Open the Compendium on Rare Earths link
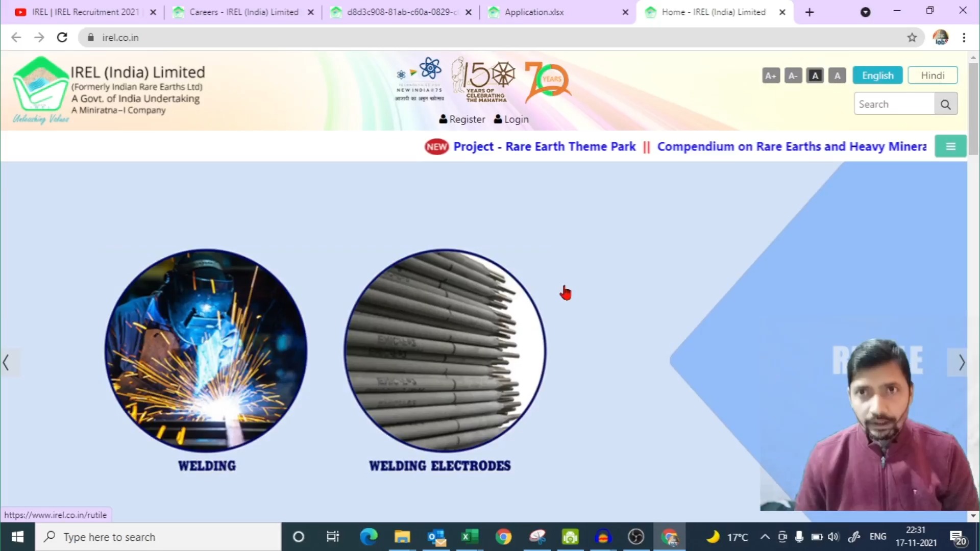 click(792, 146)
